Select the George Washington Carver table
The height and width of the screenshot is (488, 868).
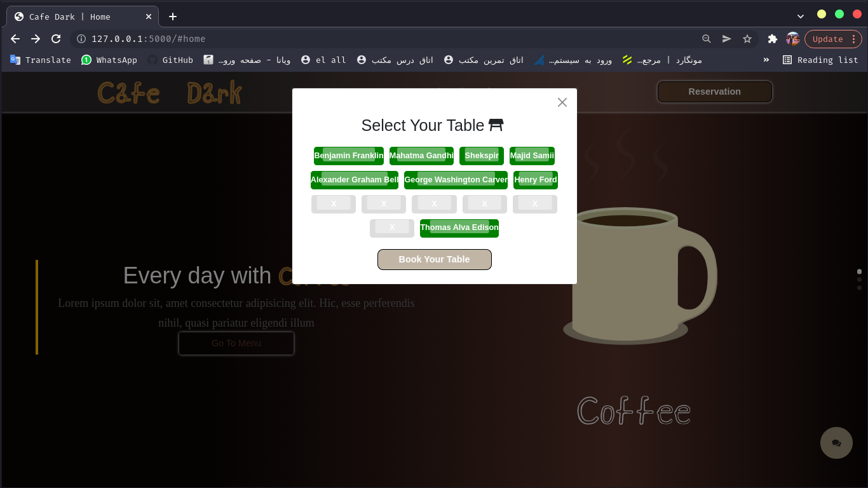click(456, 180)
